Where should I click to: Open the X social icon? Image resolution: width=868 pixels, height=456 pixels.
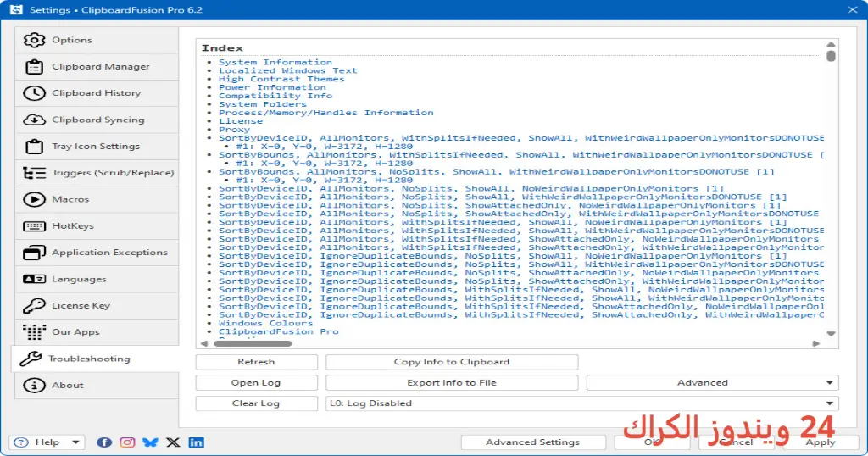coord(173,442)
